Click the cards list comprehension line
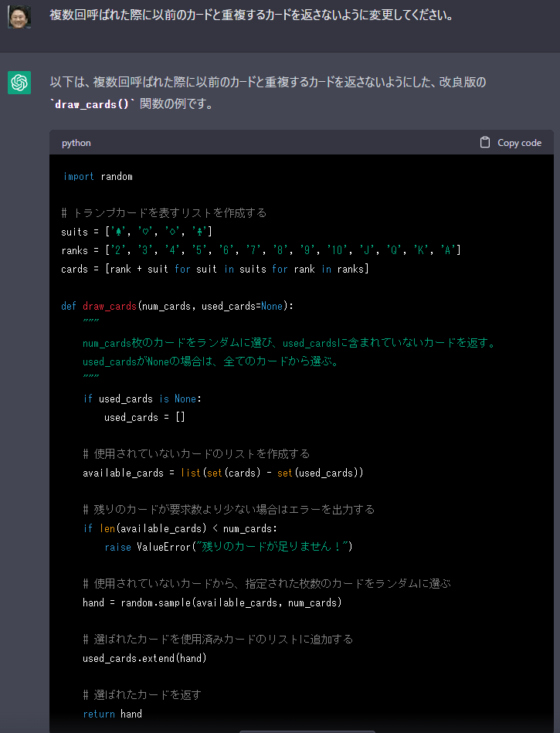 pyautogui.click(x=215, y=269)
